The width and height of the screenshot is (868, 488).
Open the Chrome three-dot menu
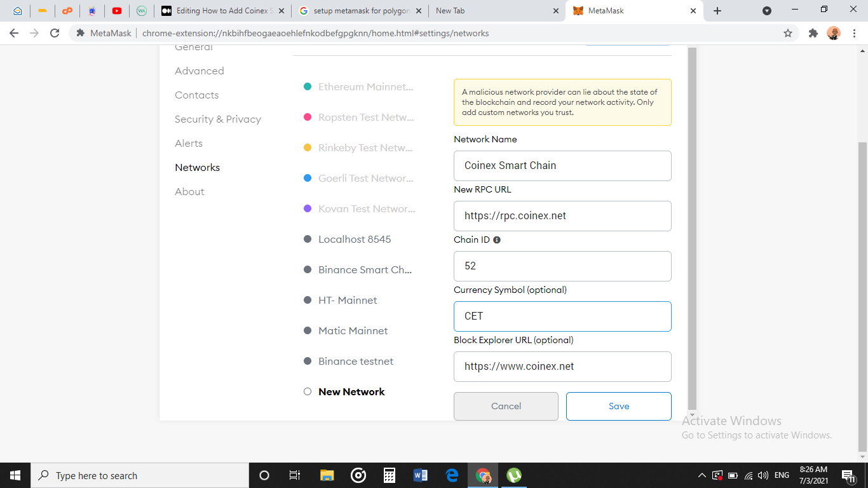pyautogui.click(x=854, y=33)
